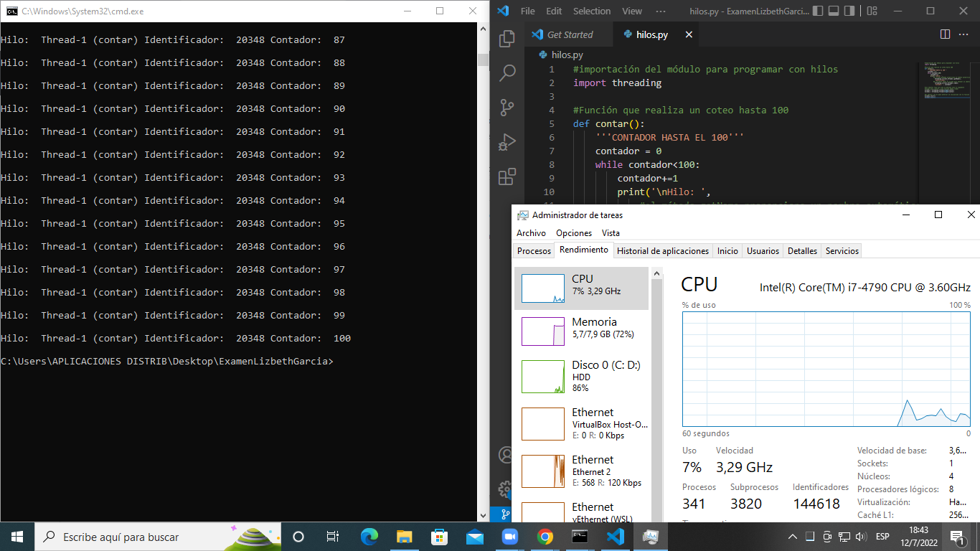Open the Search view in VS Code
Viewport: 980px width, 551px height.
pyautogui.click(x=507, y=72)
